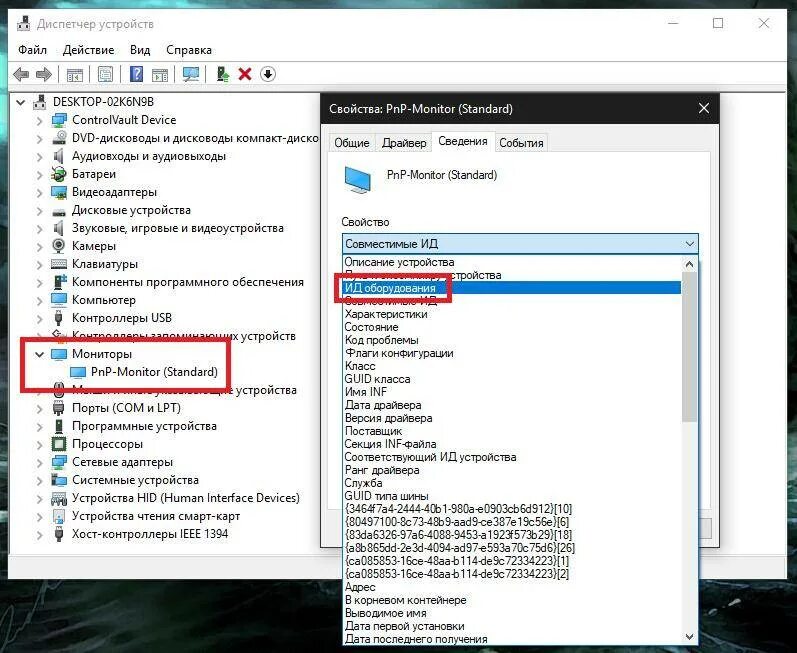Viewport: 797px width, 653px height.
Task: Collapse the DESKTOP-02K6N9B root node
Action: 20,103
